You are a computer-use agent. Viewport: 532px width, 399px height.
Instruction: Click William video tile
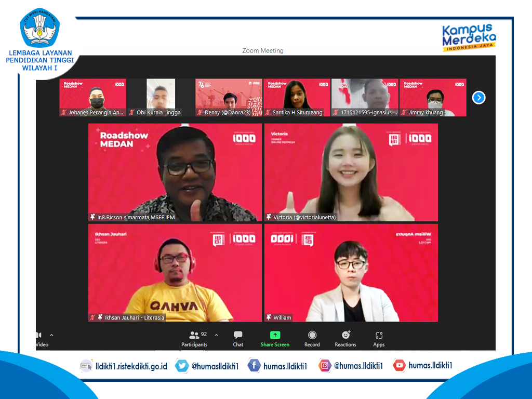tap(351, 273)
